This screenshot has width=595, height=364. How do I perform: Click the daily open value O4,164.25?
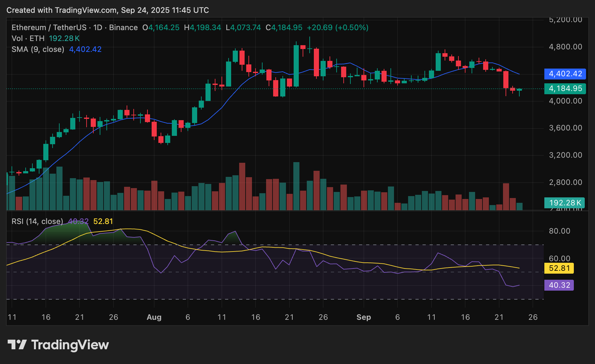tap(161, 28)
